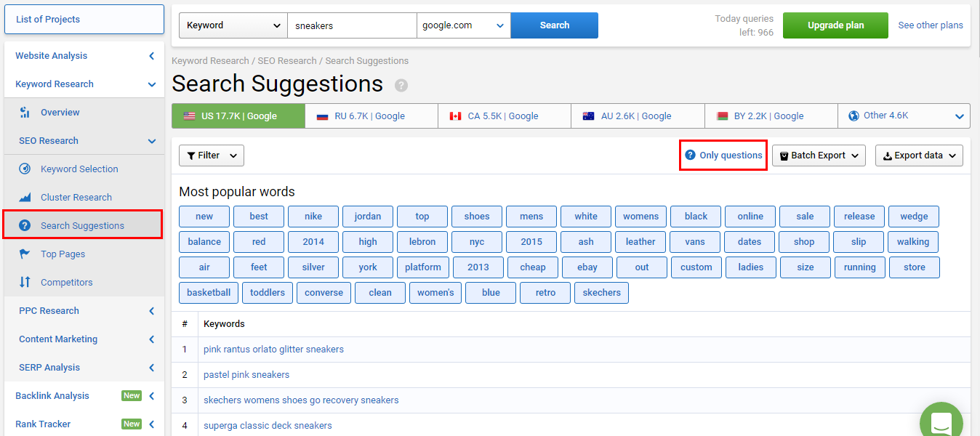Open the Keyword type dropdown
Image resolution: width=980 pixels, height=436 pixels.
233,25
